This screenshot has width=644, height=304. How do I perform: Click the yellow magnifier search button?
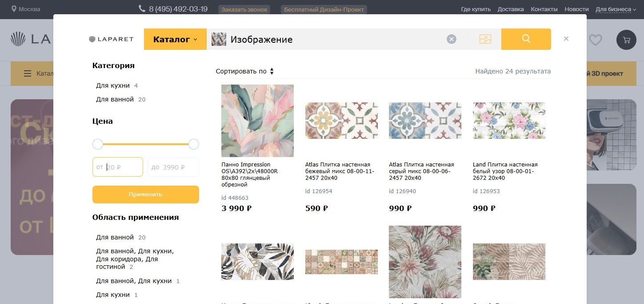(x=526, y=39)
